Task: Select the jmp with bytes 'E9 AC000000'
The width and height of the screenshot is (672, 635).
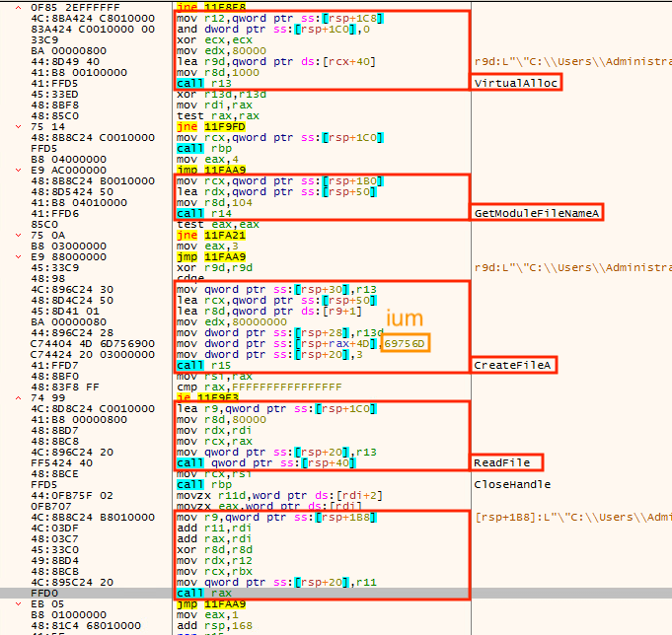Action: pos(211,170)
